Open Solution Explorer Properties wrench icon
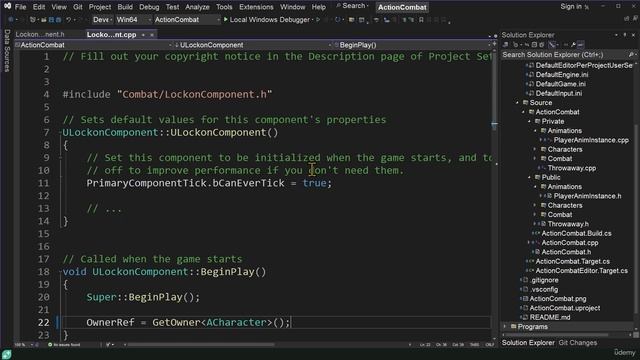The height and width of the screenshot is (360, 640). 573,45
